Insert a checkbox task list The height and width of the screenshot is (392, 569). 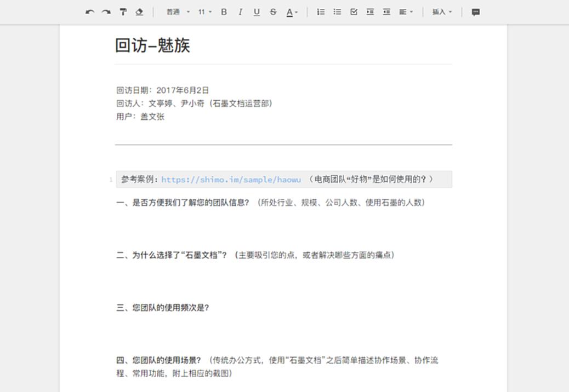point(354,12)
